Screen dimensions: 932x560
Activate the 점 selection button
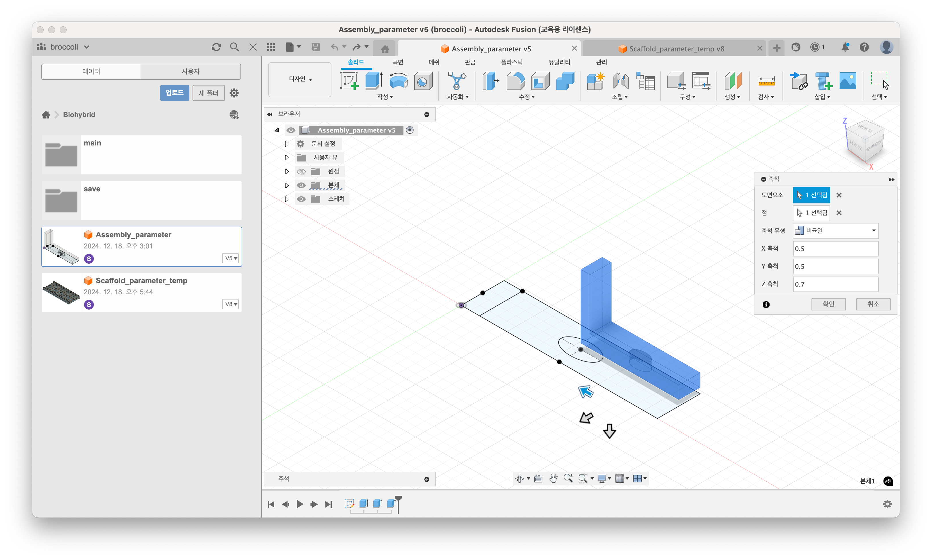[811, 213]
